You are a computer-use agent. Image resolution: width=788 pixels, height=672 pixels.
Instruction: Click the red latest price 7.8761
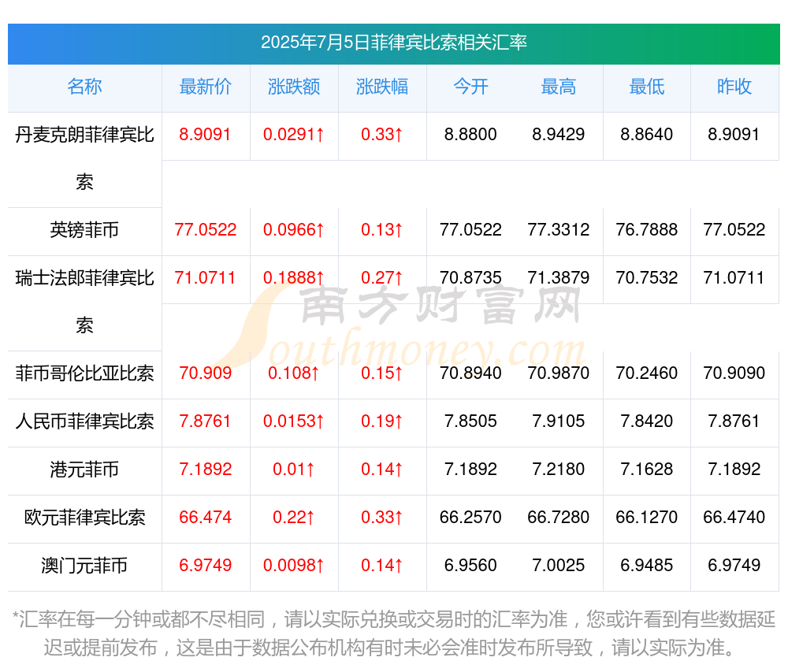coord(205,421)
